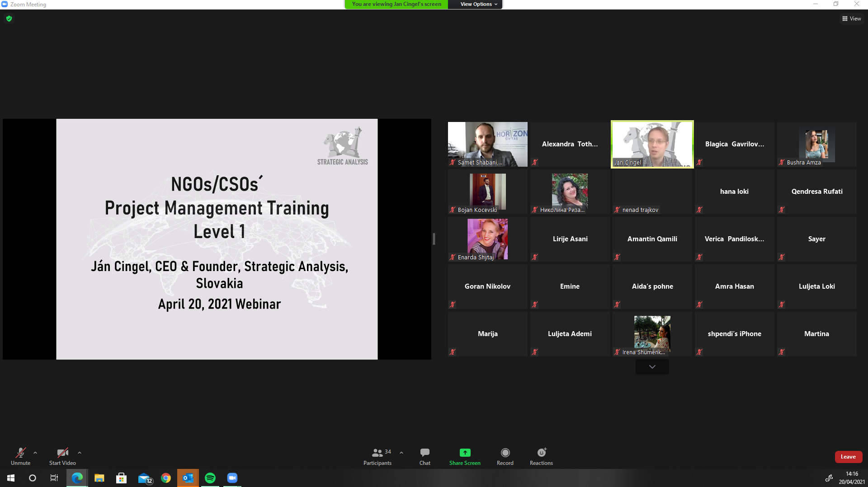
Task: Click muted mic icon on Sayer tile
Action: pos(782,257)
